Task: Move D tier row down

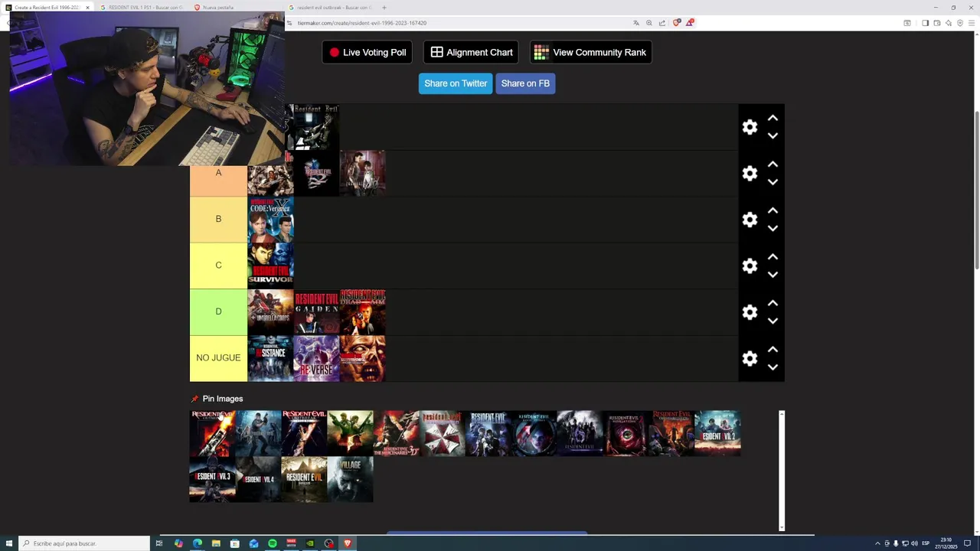Action: [773, 321]
